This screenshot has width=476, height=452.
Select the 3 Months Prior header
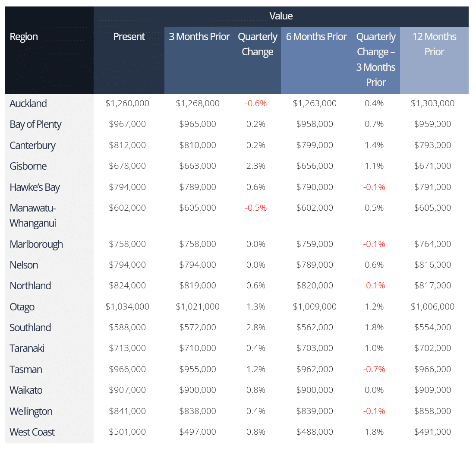point(199,37)
